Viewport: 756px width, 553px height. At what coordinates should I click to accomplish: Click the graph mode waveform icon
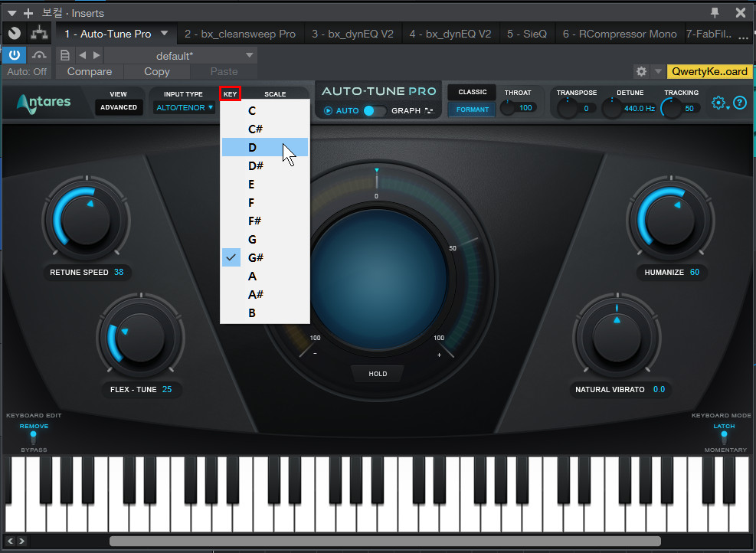coord(429,111)
